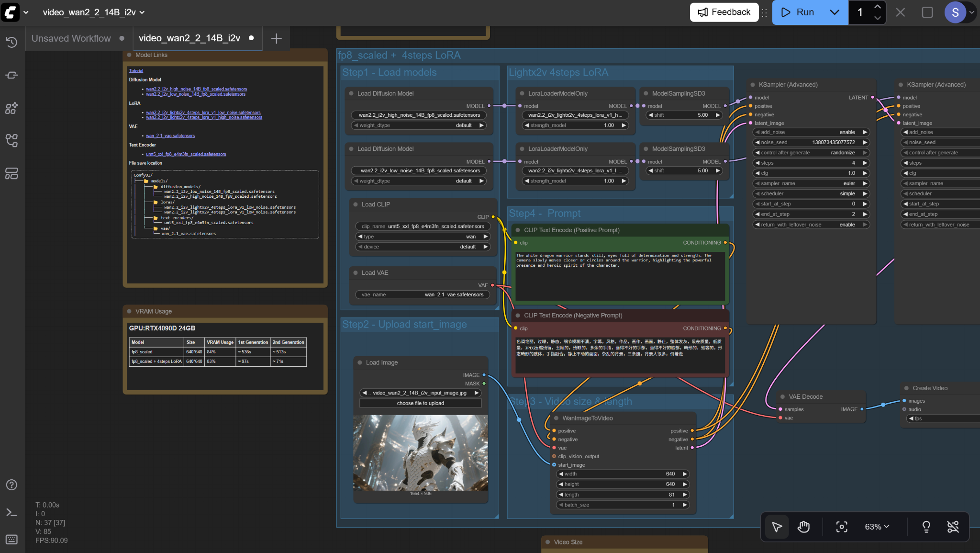Open the Run button dropdown arrow
Viewport: 980px width, 553px height.
[835, 12]
